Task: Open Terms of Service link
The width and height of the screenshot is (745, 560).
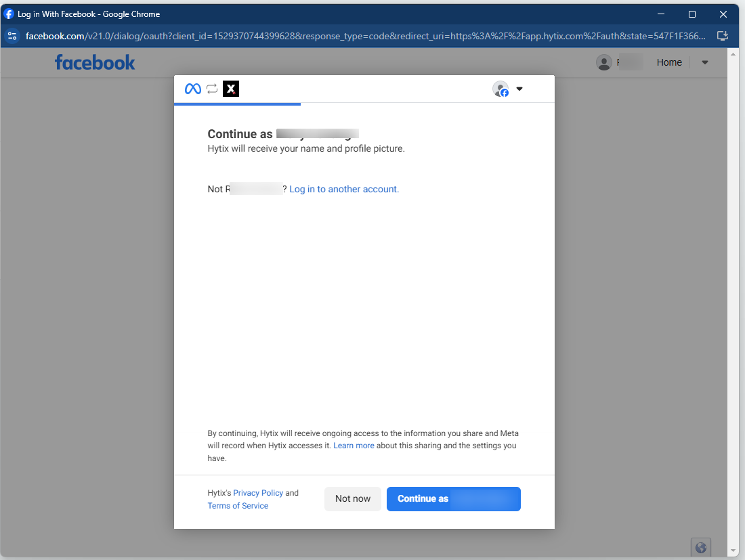Action: click(x=238, y=506)
